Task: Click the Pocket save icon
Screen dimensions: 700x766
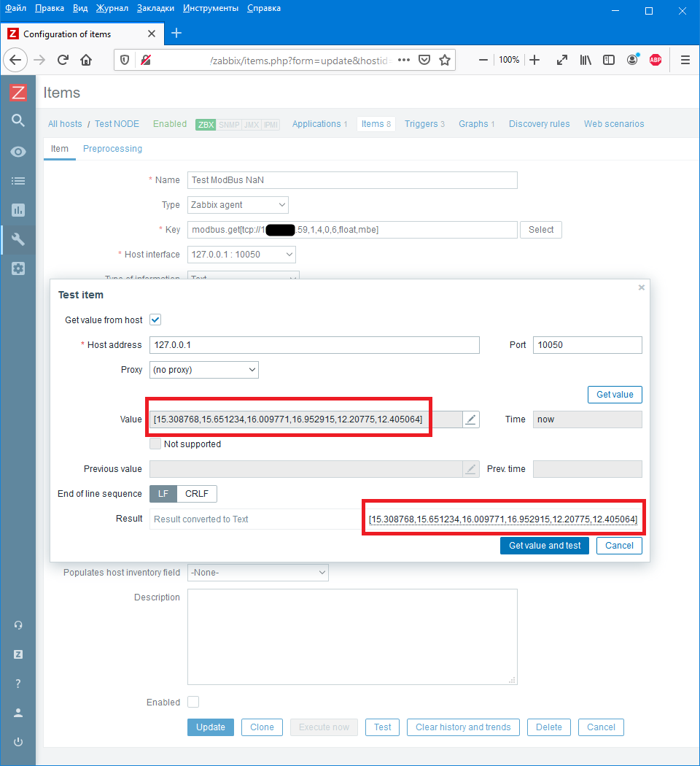Action: pos(424,60)
